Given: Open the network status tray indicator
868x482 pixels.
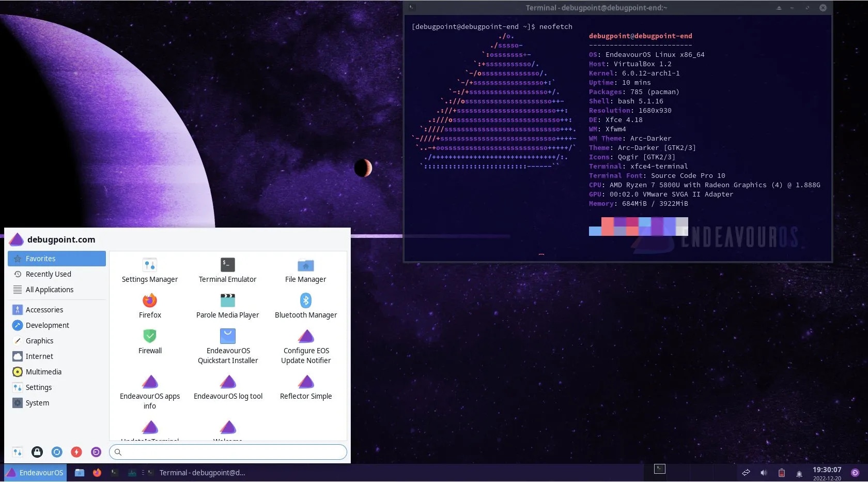Looking at the screenshot, I should pos(746,472).
